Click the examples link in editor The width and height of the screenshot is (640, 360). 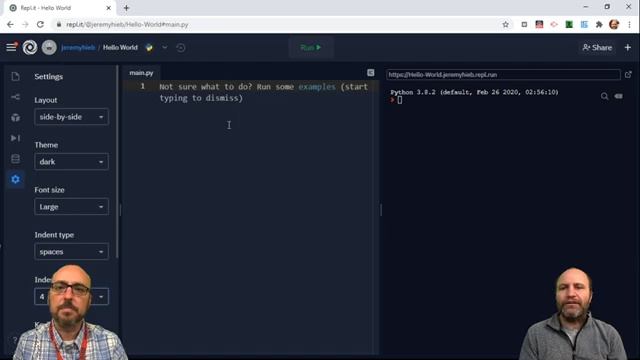317,87
